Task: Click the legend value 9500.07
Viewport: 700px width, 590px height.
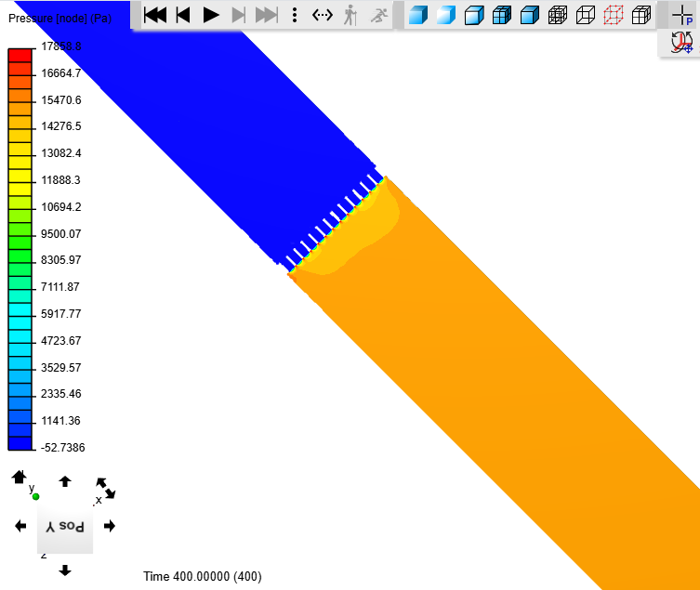Action: [61, 234]
